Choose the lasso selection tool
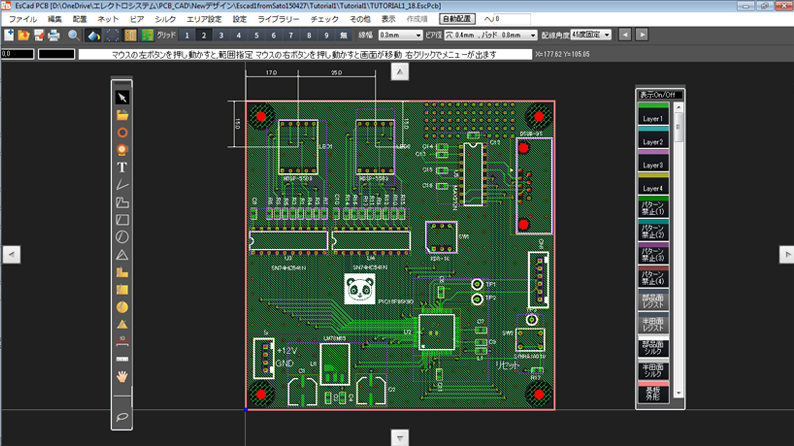794x446 pixels. [x=122, y=415]
